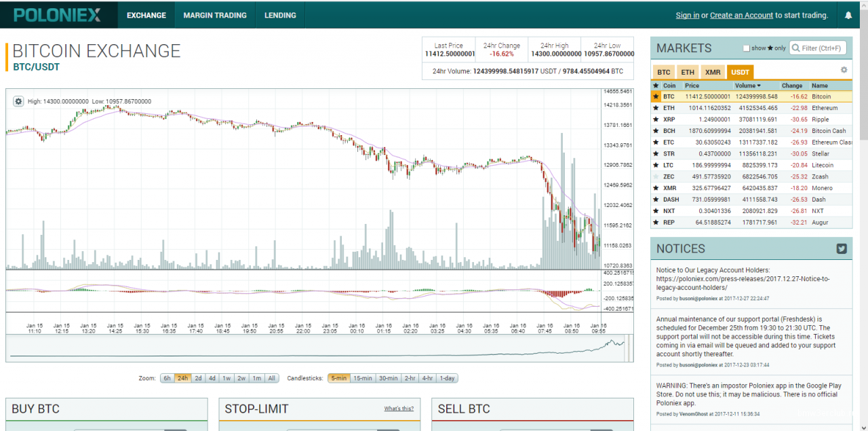868x431 pixels.
Task: Select the Zcash market row name
Action: pyautogui.click(x=820, y=176)
